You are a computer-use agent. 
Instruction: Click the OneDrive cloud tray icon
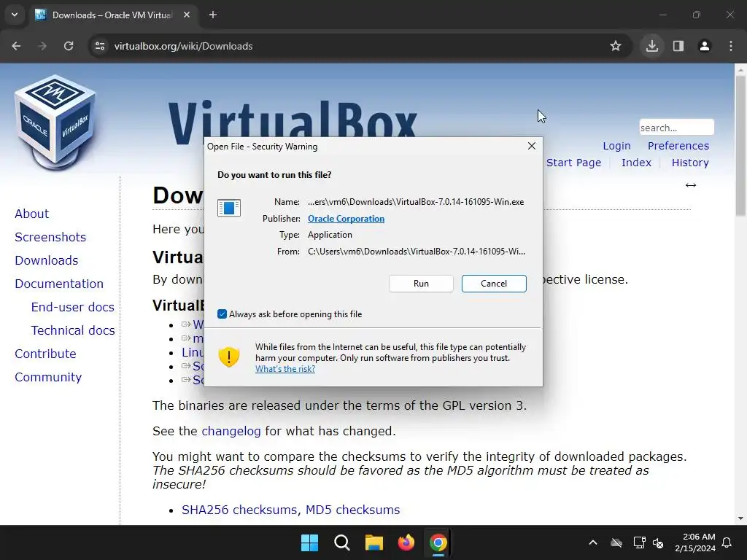616,542
